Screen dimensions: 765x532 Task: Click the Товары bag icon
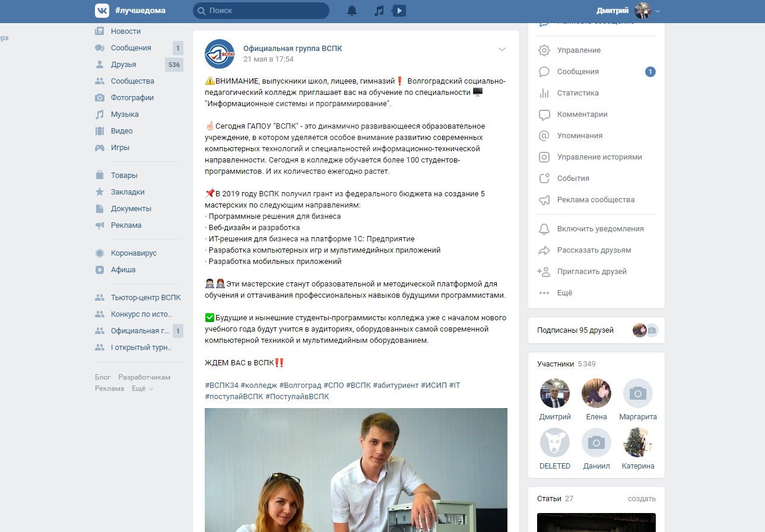[x=100, y=176]
